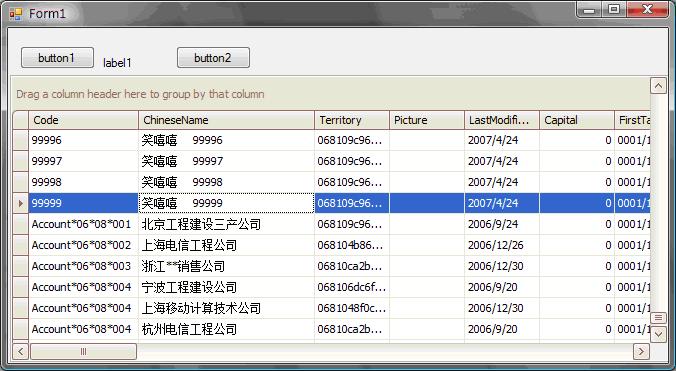Click the horizontal scrollbar left arrow
676x371 pixels.
coord(20,352)
